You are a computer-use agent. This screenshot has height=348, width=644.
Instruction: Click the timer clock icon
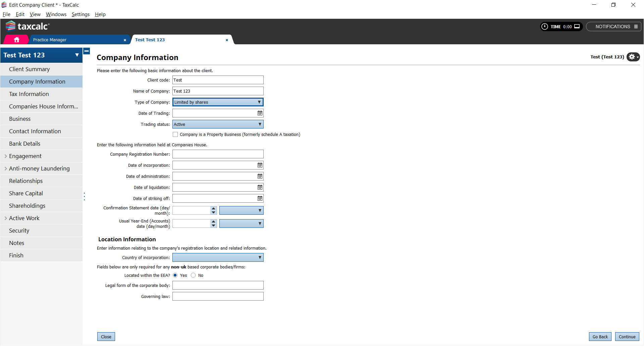point(545,27)
